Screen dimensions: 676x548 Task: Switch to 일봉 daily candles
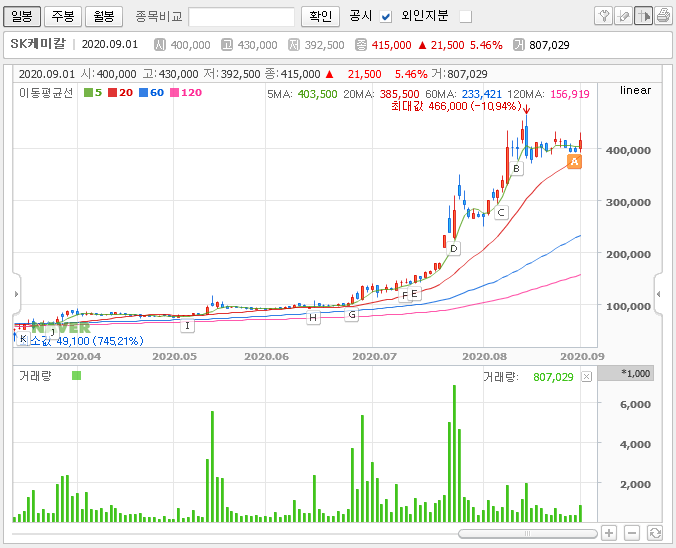(x=22, y=16)
